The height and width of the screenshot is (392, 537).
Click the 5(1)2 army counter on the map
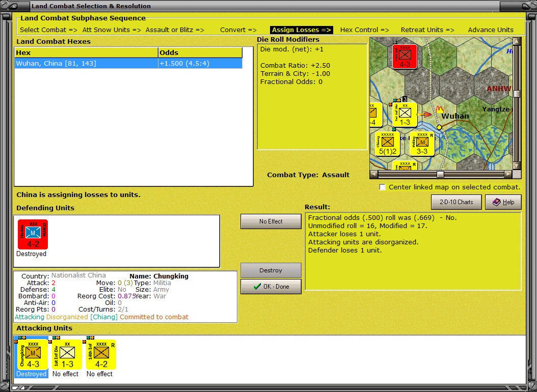[387, 144]
